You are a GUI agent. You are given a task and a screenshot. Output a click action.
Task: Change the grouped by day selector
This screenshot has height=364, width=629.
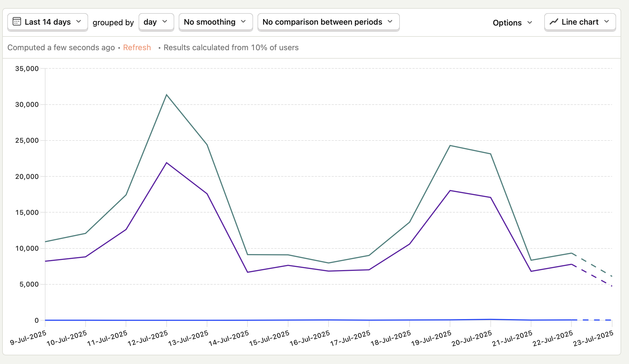click(151, 22)
